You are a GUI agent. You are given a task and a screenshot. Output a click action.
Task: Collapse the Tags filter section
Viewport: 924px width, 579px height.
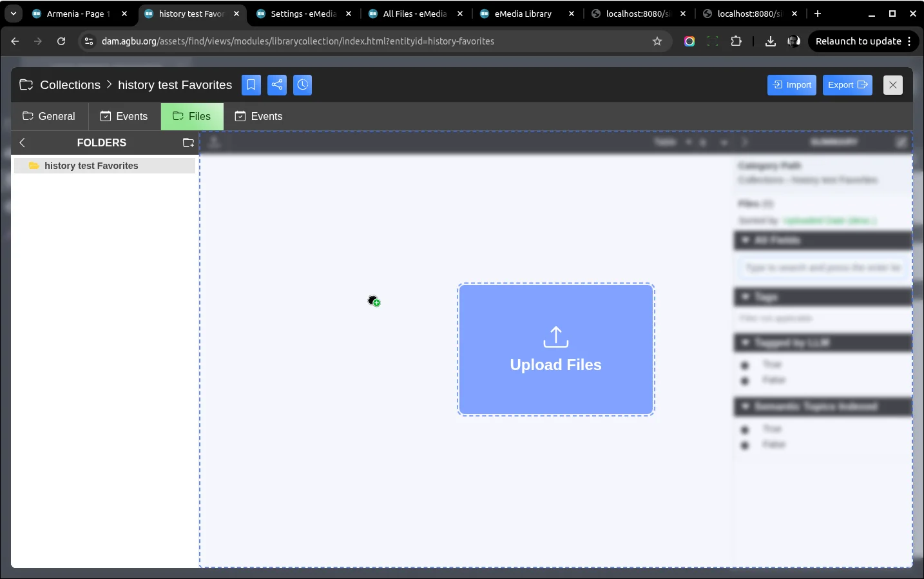(x=746, y=297)
